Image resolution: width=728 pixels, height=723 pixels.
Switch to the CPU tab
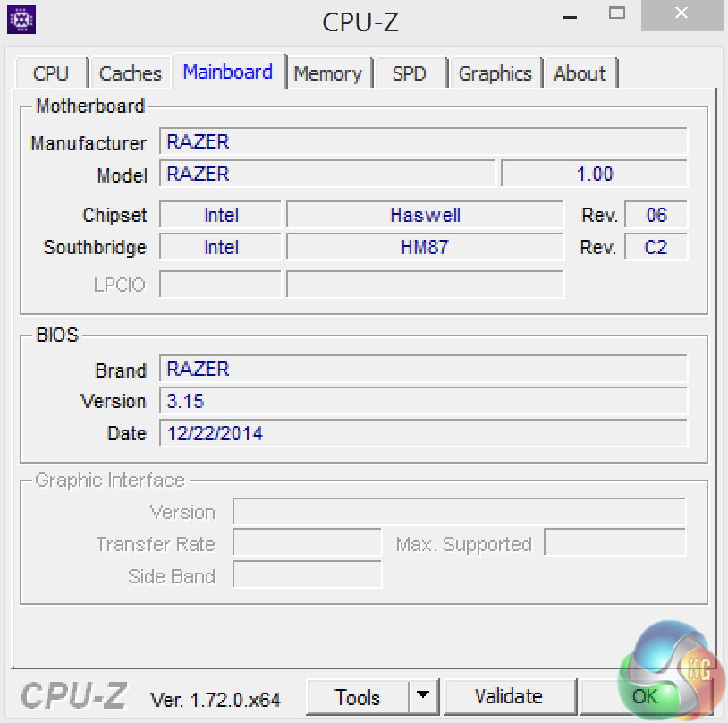coord(51,73)
